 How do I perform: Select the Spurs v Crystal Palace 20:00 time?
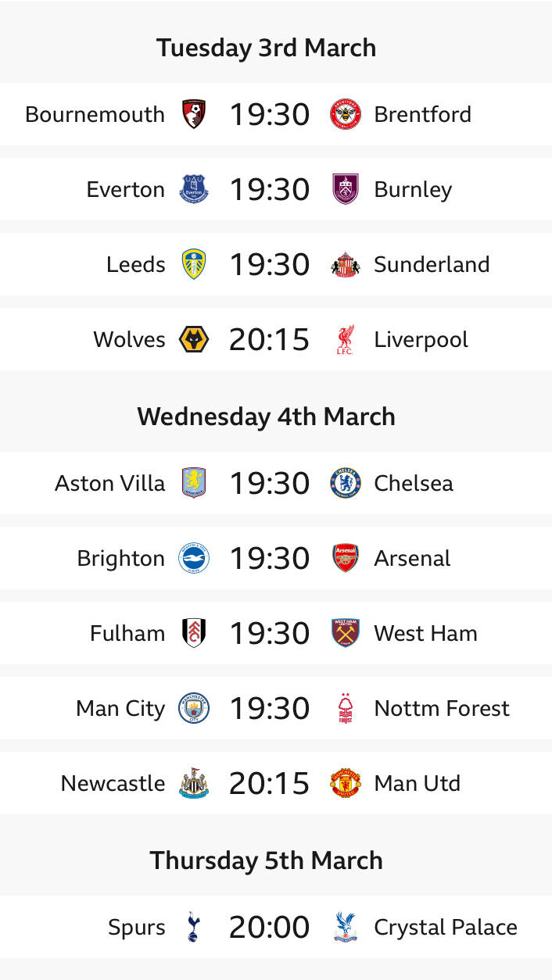click(x=269, y=927)
